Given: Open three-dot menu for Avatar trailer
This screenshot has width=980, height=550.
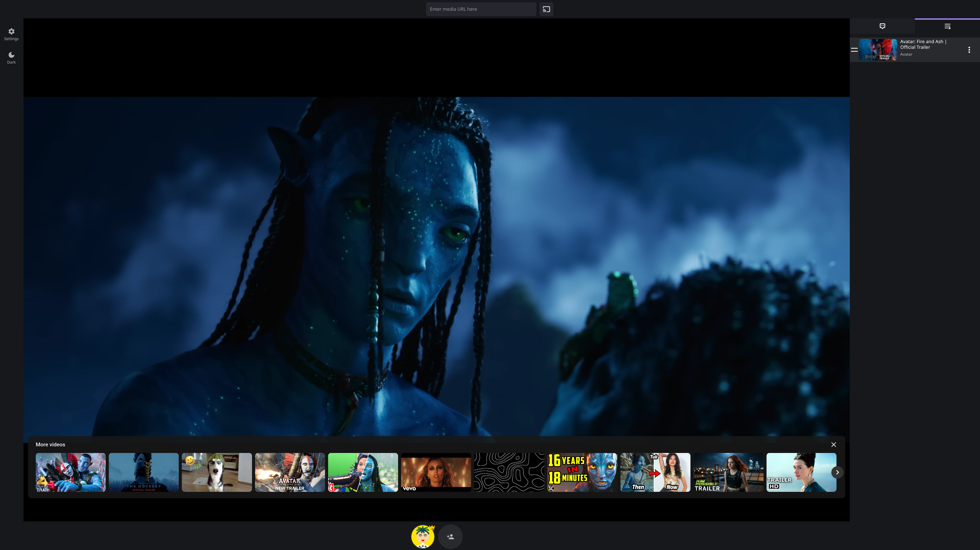Looking at the screenshot, I should (x=969, y=50).
